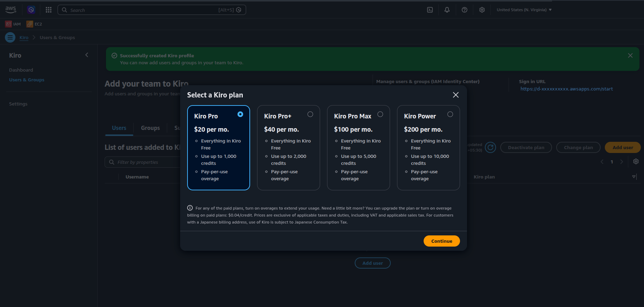Select the Kiro Pro+ plan radio button
This screenshot has width=644, height=307.
click(310, 114)
